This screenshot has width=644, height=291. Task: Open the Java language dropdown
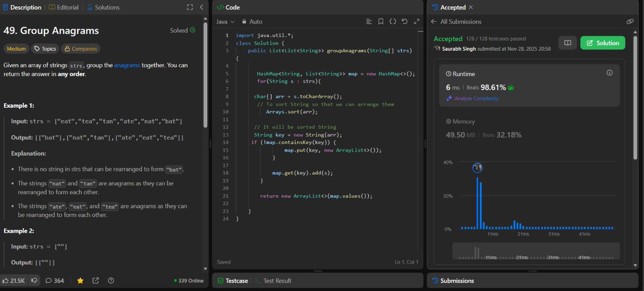(225, 21)
